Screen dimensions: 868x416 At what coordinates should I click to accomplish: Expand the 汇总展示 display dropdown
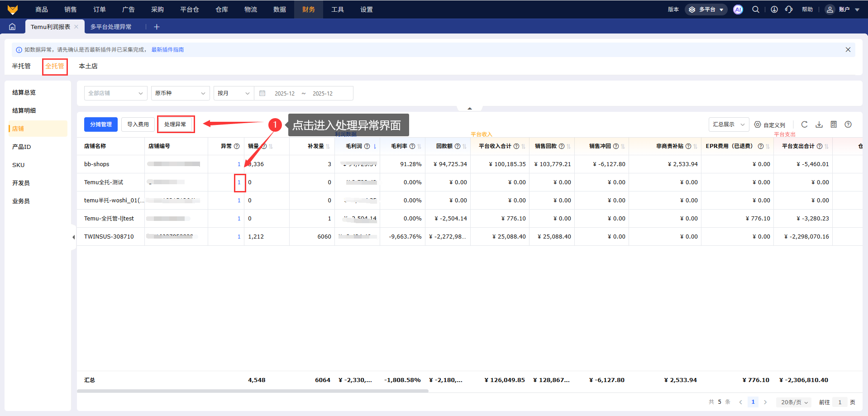(x=728, y=124)
